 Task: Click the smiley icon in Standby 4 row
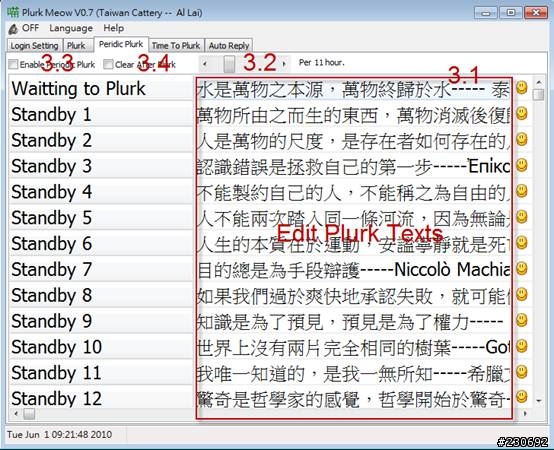pos(521,191)
